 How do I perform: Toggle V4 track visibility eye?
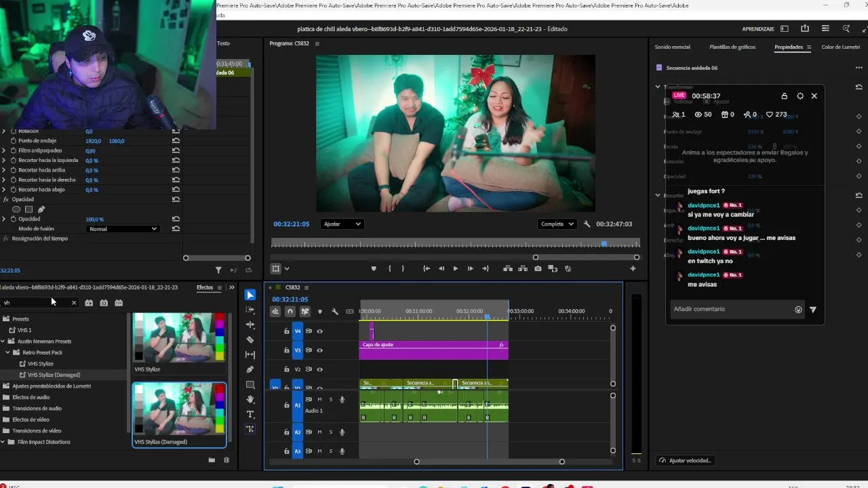[319, 331]
